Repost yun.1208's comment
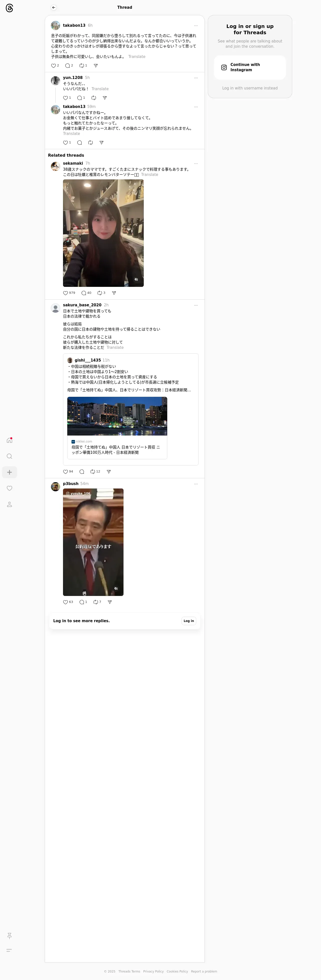The width and height of the screenshot is (321, 980). 94,98
